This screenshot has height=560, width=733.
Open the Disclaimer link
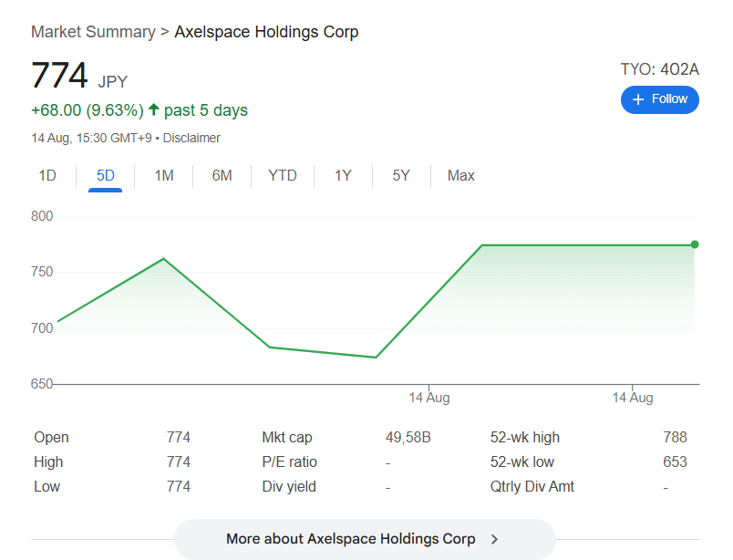[x=191, y=138]
